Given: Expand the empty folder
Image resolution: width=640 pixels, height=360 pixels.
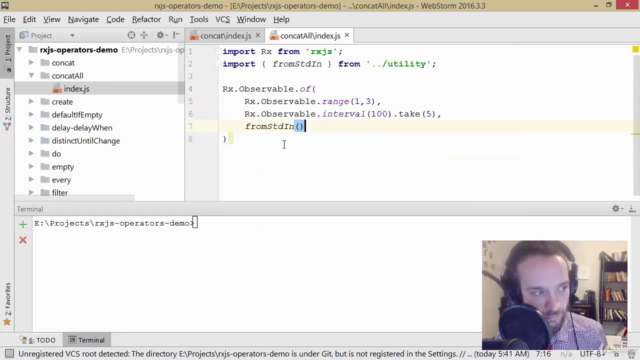Looking at the screenshot, I should [31, 167].
